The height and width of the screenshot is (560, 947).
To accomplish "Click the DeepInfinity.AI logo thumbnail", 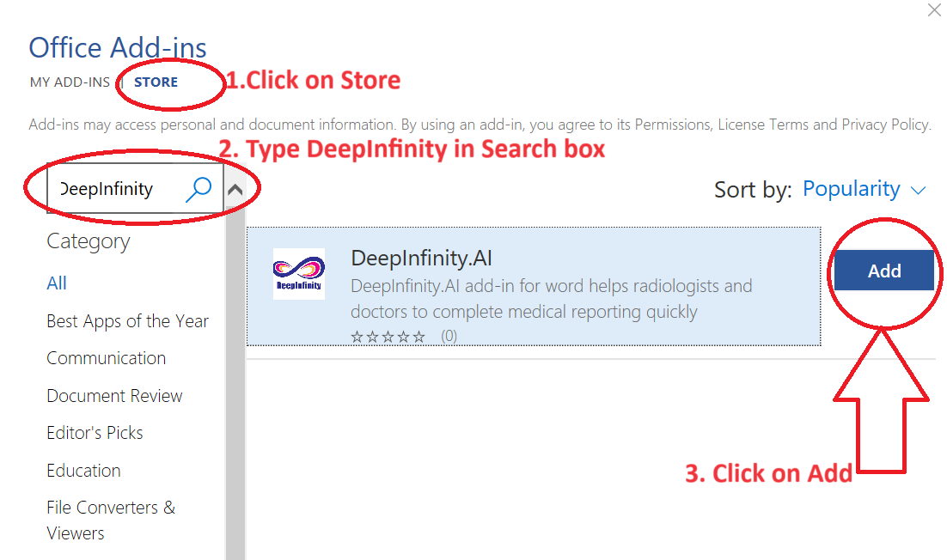I will pyautogui.click(x=298, y=274).
